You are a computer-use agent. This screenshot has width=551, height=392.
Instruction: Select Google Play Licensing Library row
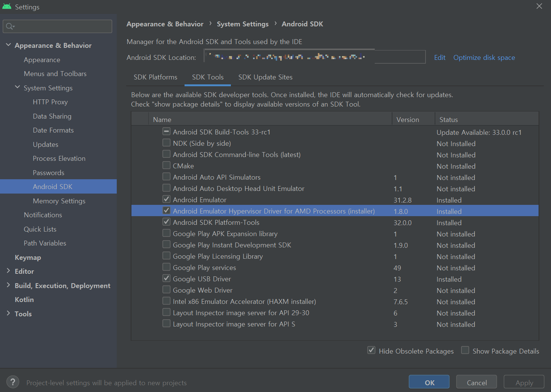(x=335, y=256)
